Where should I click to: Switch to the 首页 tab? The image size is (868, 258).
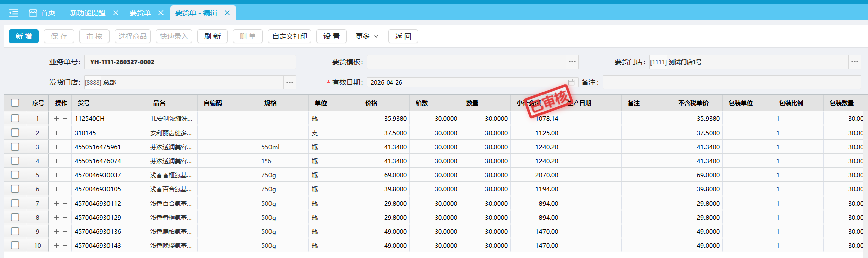pos(42,13)
